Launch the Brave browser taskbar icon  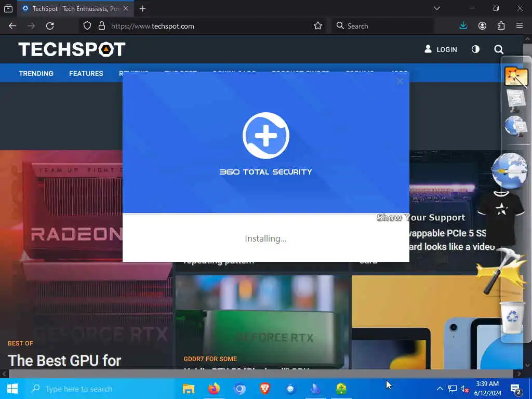265,389
